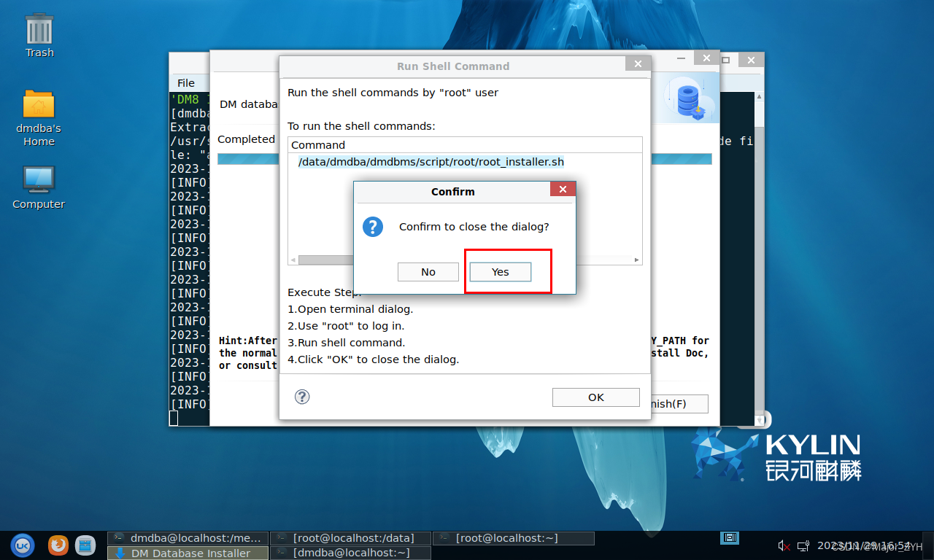Open the network status tray icon
This screenshot has width=934, height=560.
[803, 545]
